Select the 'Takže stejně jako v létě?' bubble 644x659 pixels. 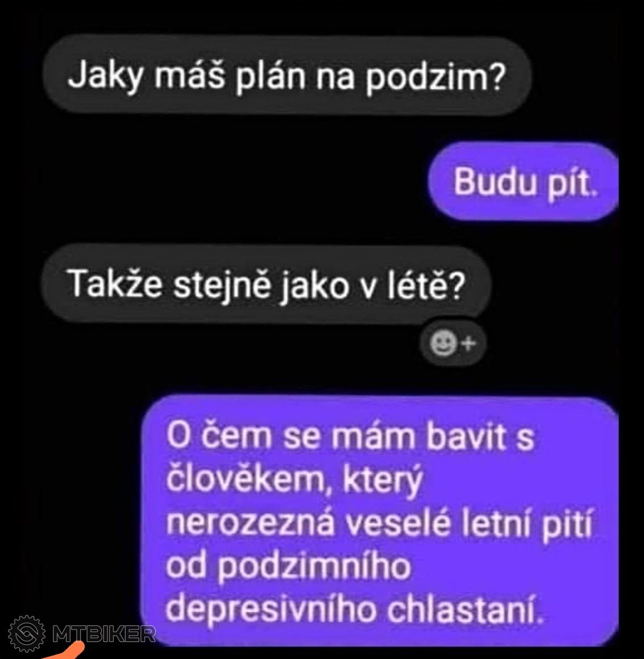[266, 284]
